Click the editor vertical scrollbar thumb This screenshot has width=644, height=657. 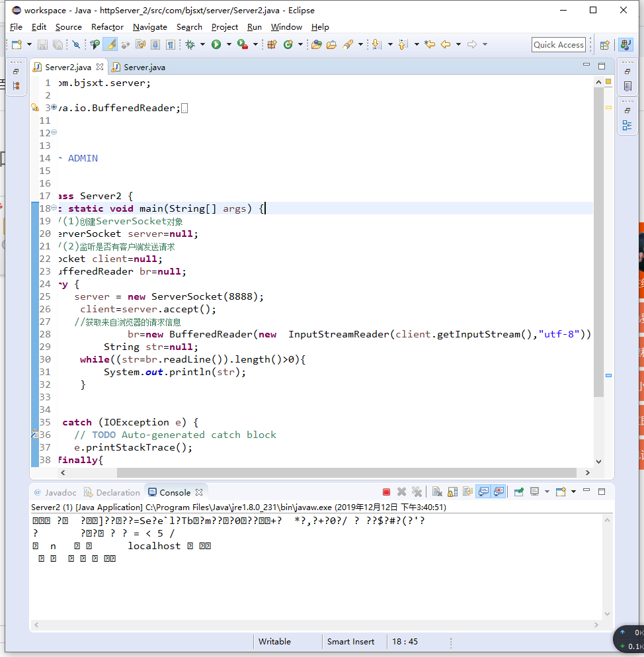[x=598, y=242]
